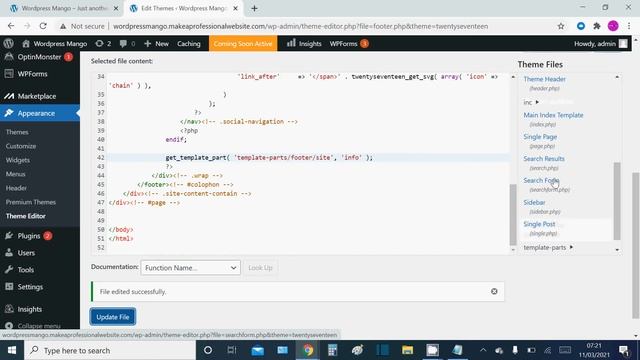Open the comments bubble icon
The image size is (640, 360).
(x=127, y=43)
